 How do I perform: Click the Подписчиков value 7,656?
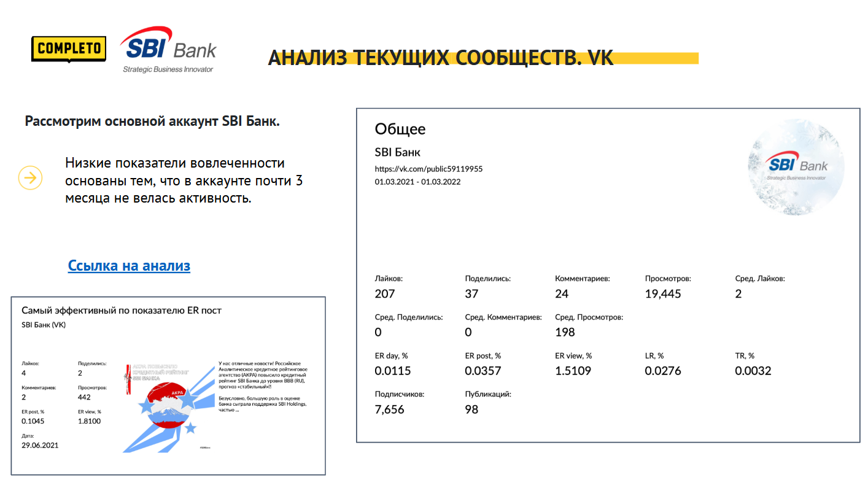click(x=389, y=409)
